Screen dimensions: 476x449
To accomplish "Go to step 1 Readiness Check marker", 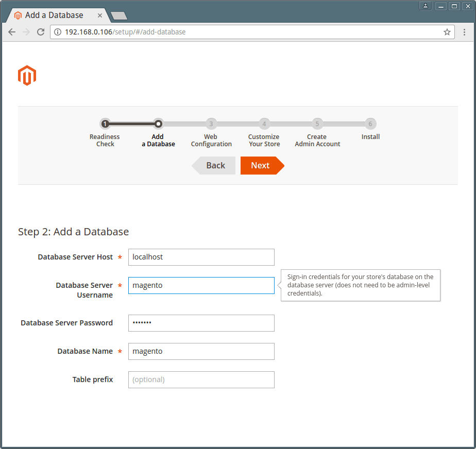I will (x=105, y=124).
